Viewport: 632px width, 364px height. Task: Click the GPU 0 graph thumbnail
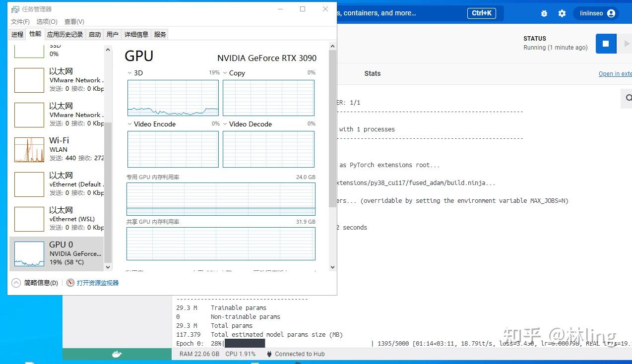click(x=29, y=254)
